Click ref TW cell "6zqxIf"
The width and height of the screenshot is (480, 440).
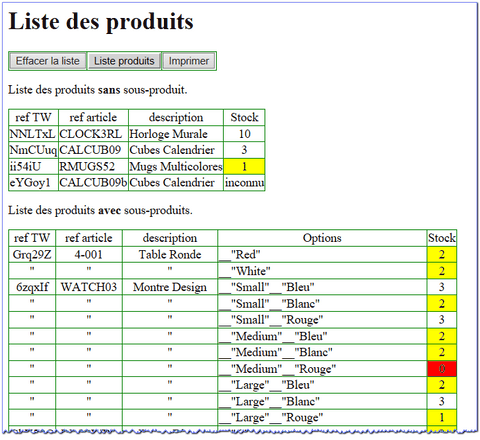coord(32,287)
